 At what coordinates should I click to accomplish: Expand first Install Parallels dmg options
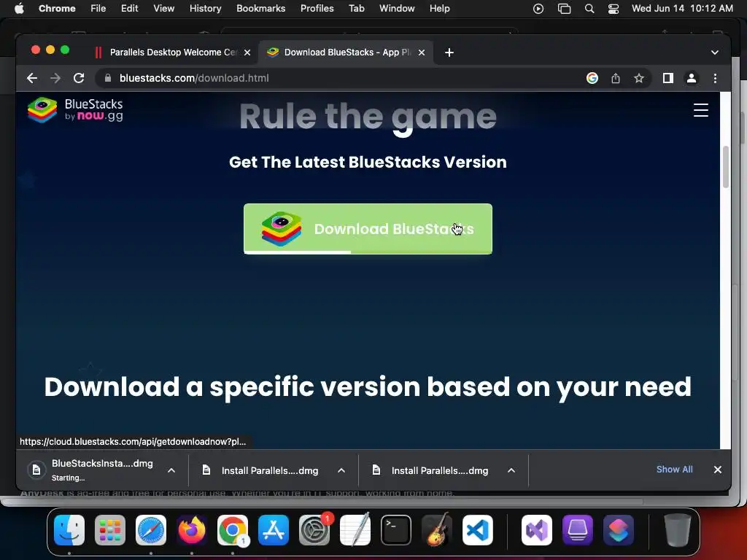point(341,470)
